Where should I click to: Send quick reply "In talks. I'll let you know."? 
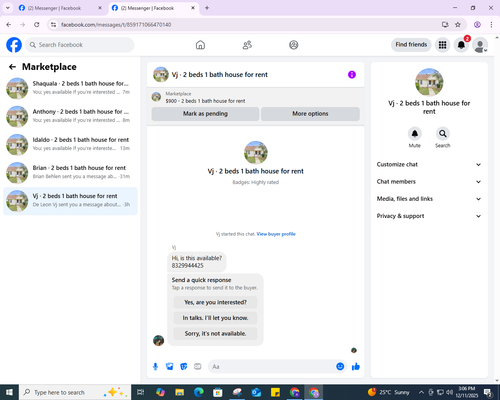tap(215, 318)
